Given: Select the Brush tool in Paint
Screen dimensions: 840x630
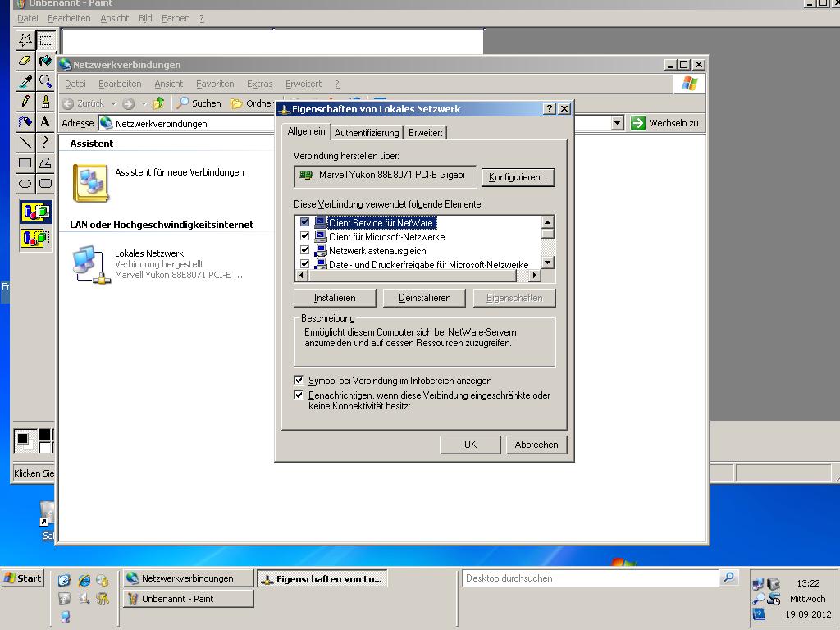Looking at the screenshot, I should point(46,101).
